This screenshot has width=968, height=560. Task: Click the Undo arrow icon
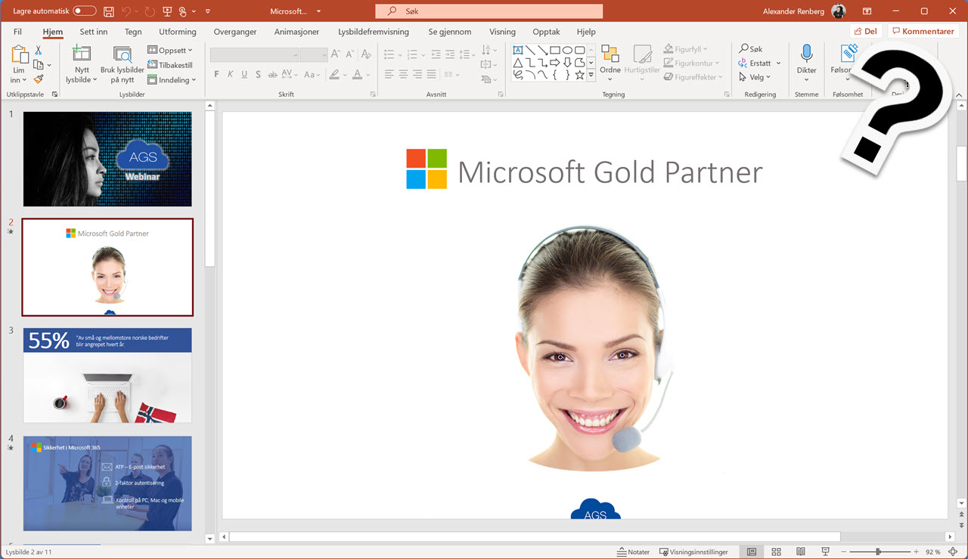[x=128, y=11]
